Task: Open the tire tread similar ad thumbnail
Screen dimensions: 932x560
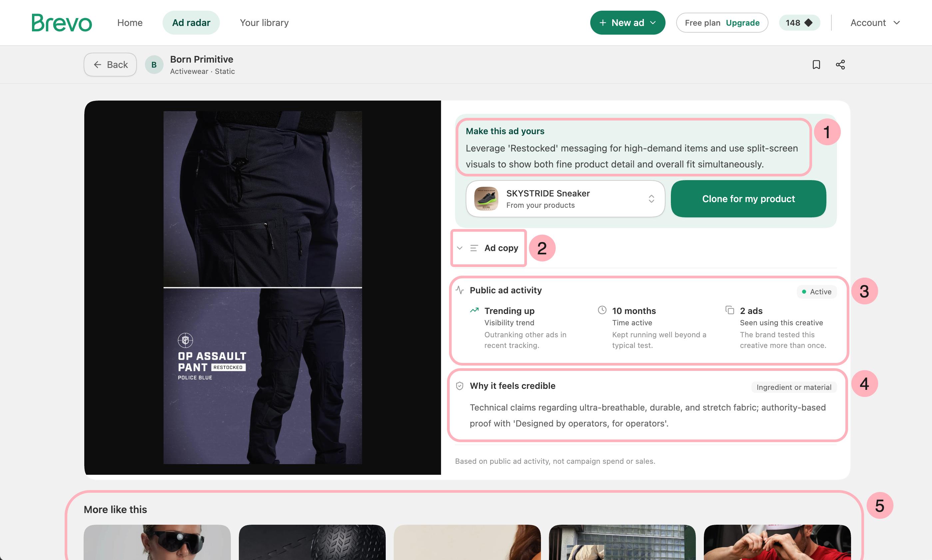Action: tap(312, 542)
